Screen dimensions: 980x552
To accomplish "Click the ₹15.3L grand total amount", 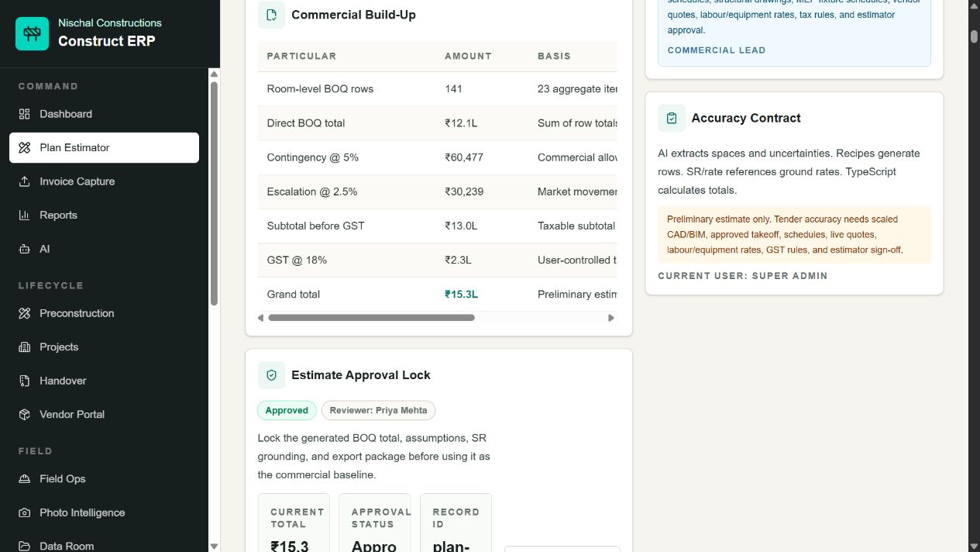I will 461,294.
